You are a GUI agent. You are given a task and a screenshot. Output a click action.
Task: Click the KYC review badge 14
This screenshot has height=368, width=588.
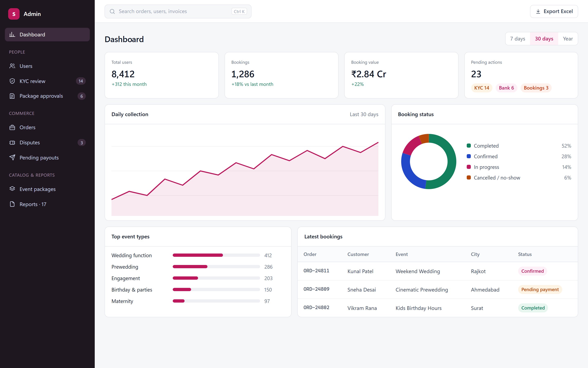pyautogui.click(x=81, y=81)
